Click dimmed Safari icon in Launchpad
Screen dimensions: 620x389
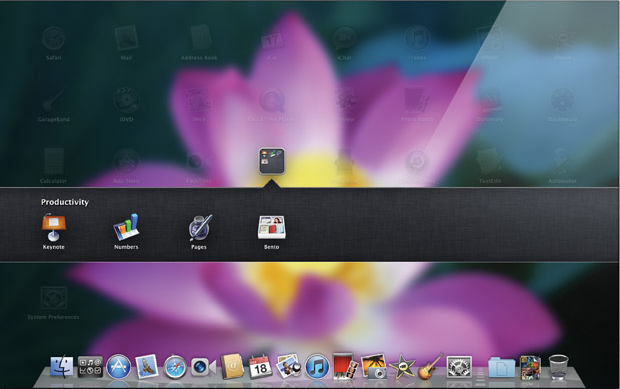pyautogui.click(x=53, y=38)
